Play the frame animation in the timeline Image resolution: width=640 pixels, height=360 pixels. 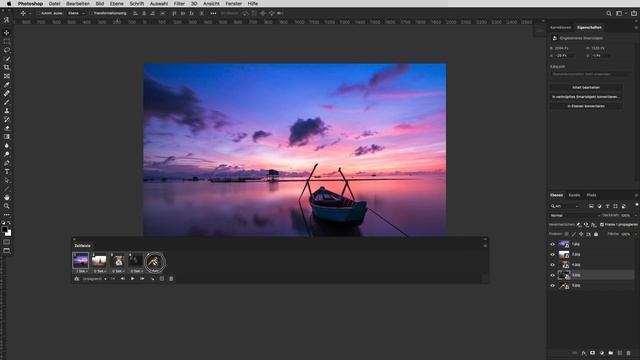point(133,279)
